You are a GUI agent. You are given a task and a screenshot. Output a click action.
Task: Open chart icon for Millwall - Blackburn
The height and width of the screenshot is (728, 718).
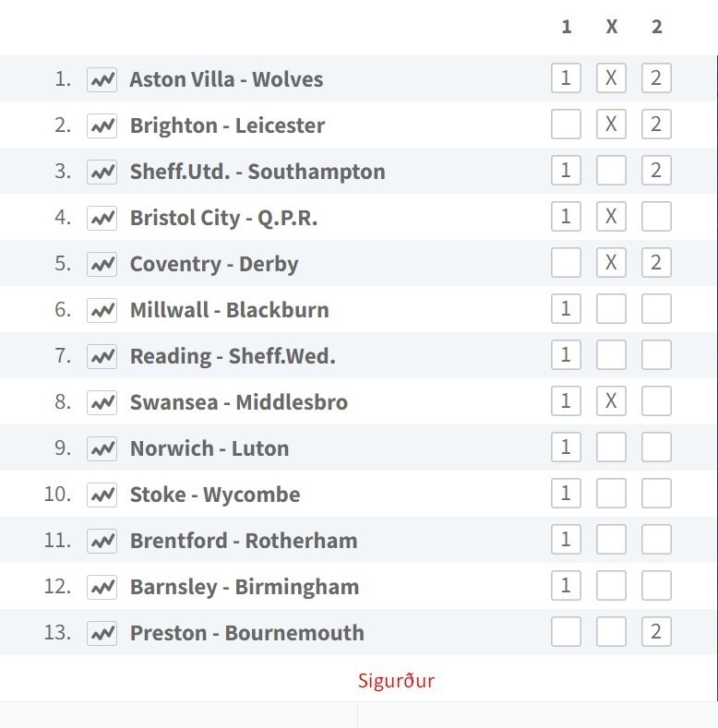pyautogui.click(x=102, y=310)
